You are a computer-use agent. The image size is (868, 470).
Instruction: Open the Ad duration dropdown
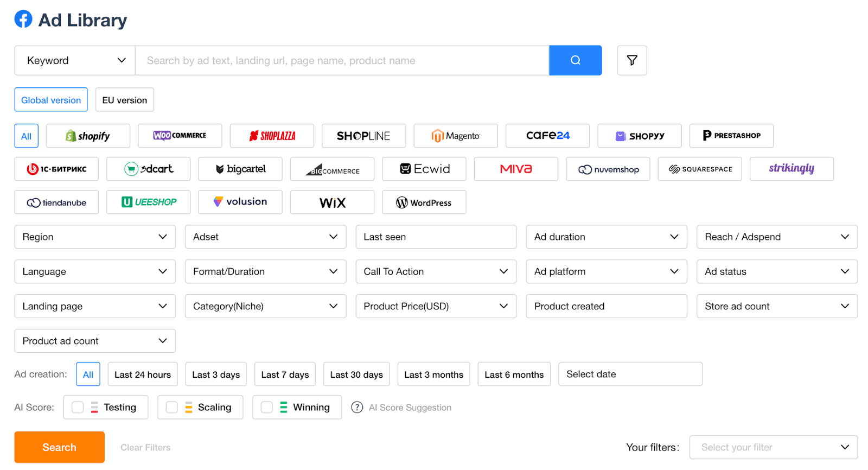click(x=607, y=237)
